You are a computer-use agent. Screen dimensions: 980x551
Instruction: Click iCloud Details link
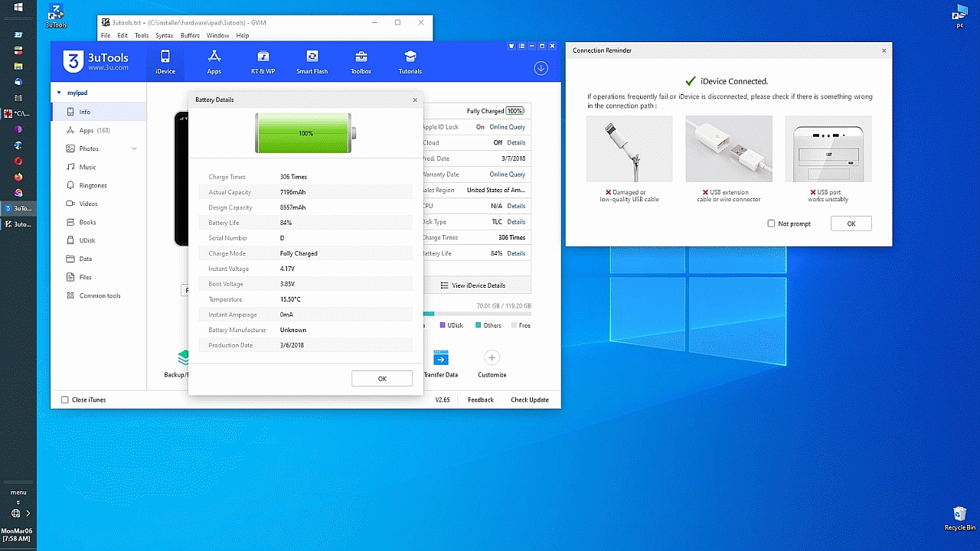tap(516, 142)
